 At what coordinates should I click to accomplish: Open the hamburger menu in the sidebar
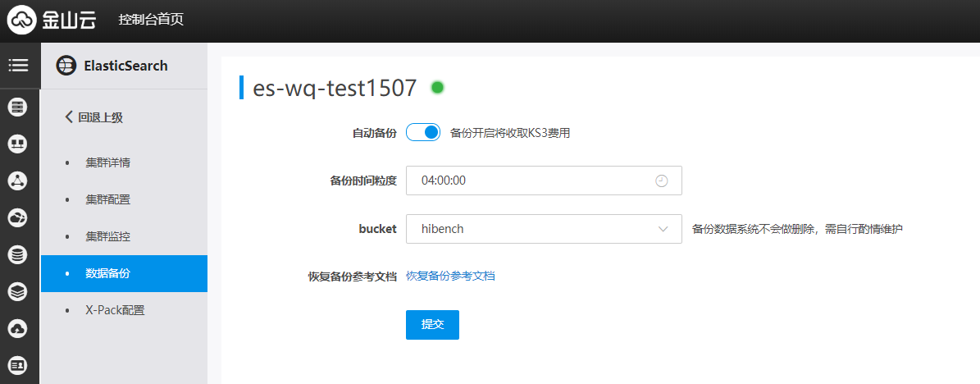point(18,65)
